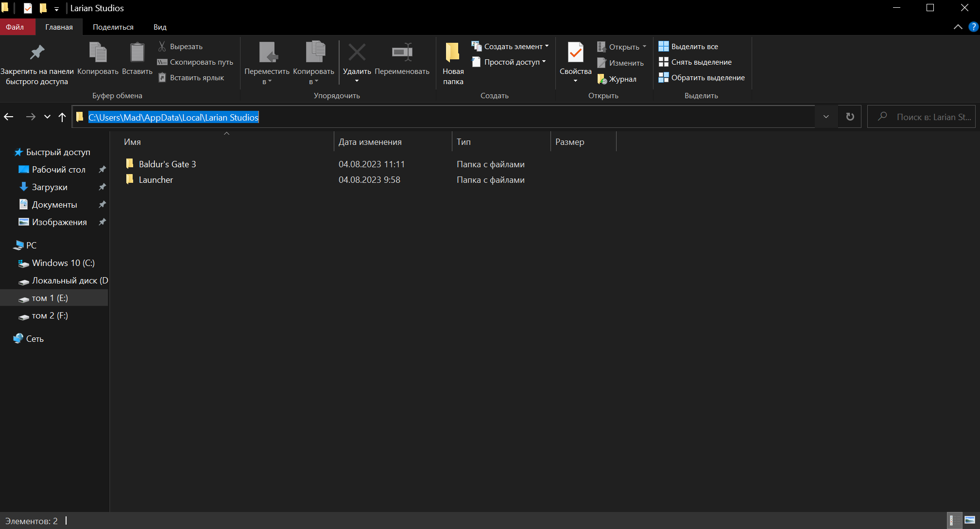Go back with the left arrow
The height and width of the screenshot is (529, 980).
[9, 117]
